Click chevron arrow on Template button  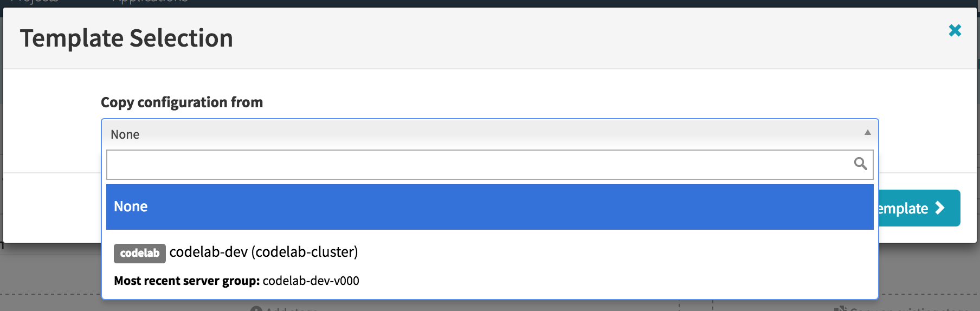[940, 208]
